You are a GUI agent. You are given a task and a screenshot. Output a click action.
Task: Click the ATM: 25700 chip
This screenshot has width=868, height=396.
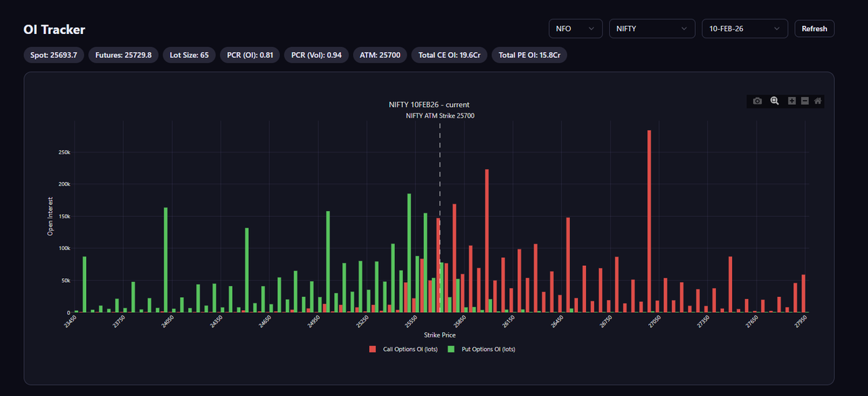tap(380, 55)
